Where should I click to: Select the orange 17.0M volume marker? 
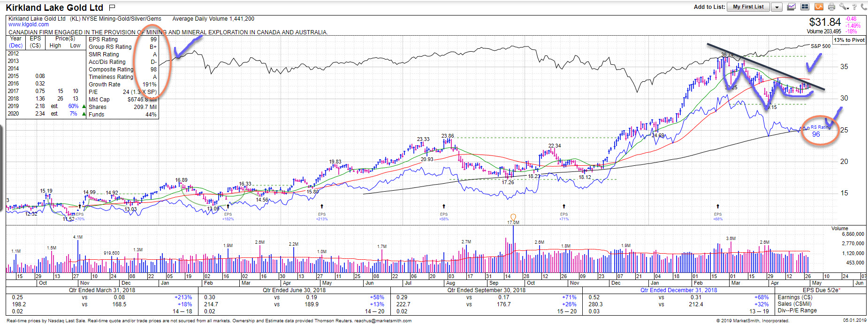pyautogui.click(x=513, y=218)
